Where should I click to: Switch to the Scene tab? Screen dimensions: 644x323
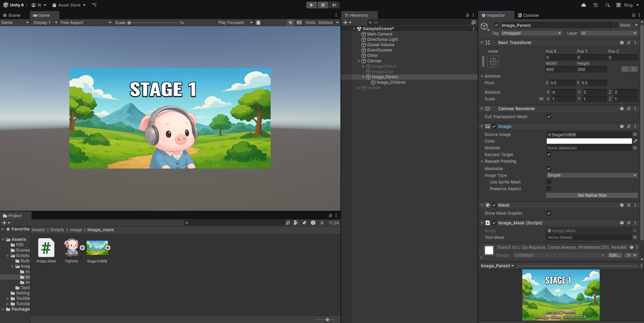tap(13, 15)
